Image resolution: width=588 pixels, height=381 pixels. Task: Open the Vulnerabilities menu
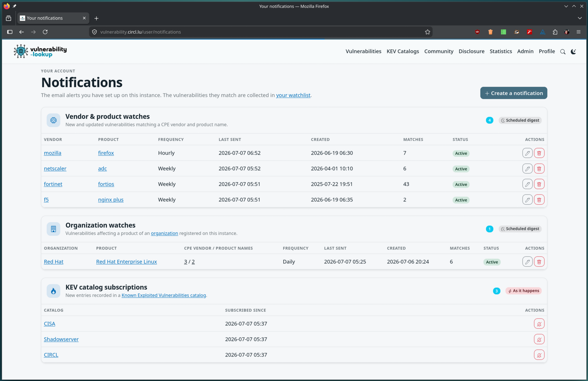(x=363, y=51)
